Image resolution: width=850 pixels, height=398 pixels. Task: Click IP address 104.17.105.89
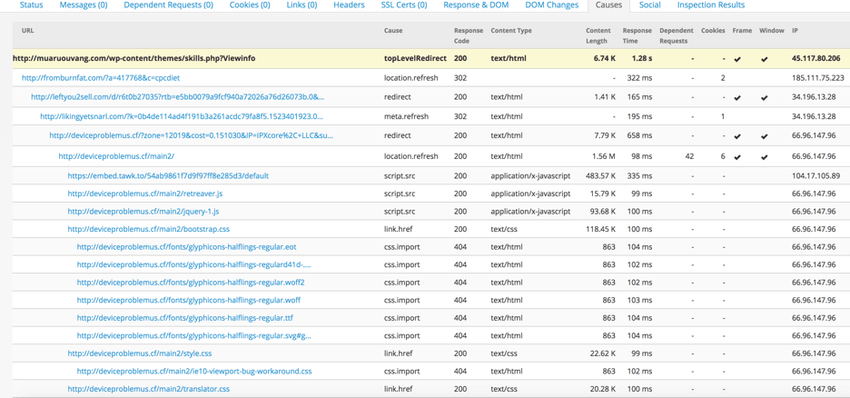(816, 176)
